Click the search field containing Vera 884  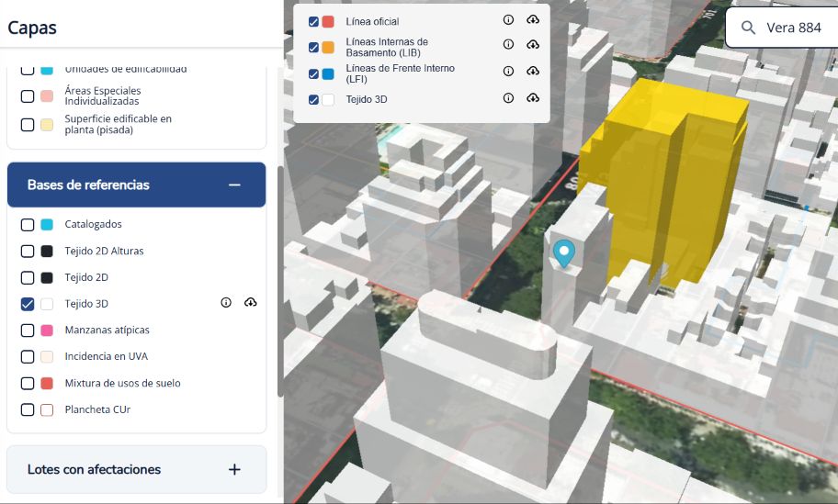pyautogui.click(x=782, y=28)
